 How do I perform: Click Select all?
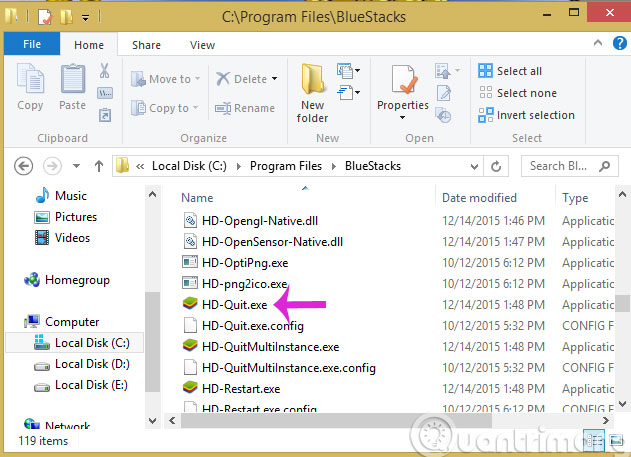[510, 71]
